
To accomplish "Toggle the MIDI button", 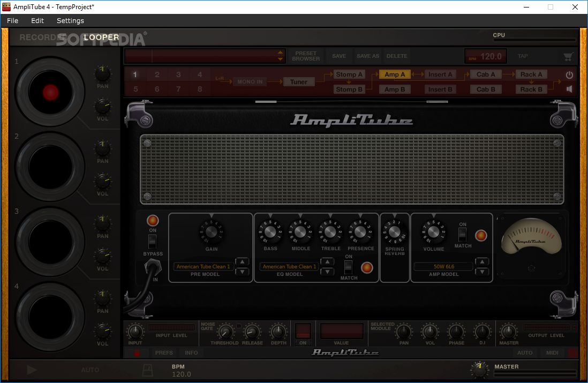I will pyautogui.click(x=552, y=353).
